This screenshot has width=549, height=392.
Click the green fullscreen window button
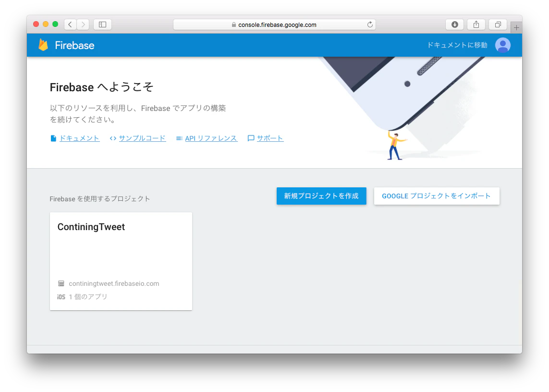point(55,24)
